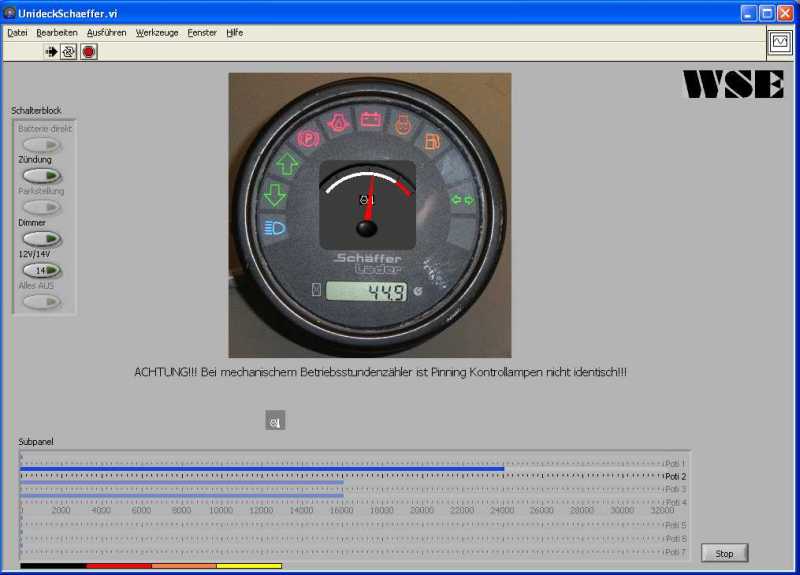Select the green turn signal arrows indicator
The image size is (800, 575).
(462, 200)
